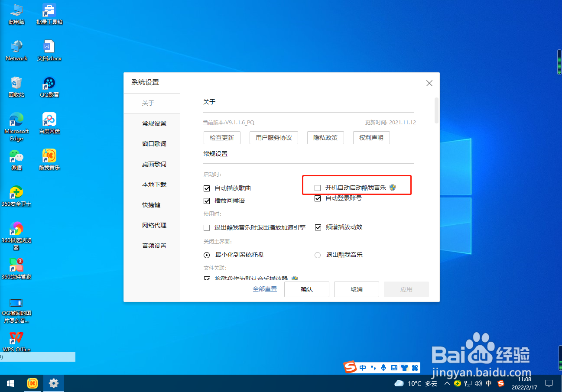Select 最小化到系统托盘 radio button

coord(207,255)
